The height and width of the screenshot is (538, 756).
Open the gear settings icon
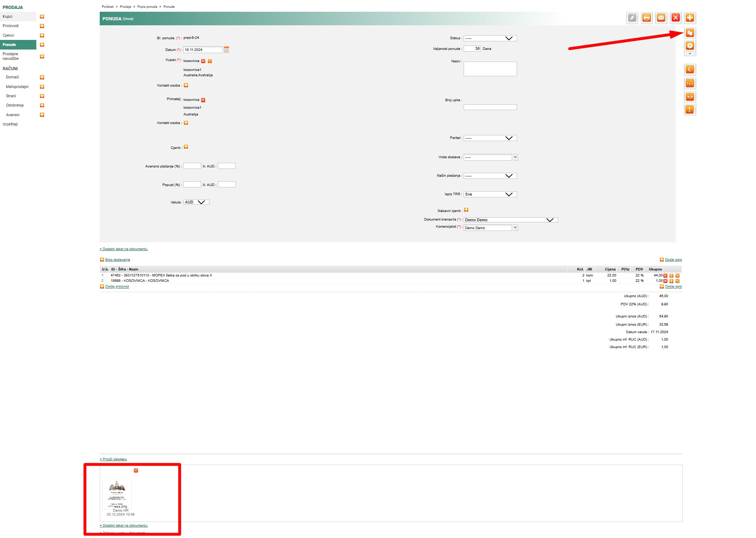coord(690,46)
